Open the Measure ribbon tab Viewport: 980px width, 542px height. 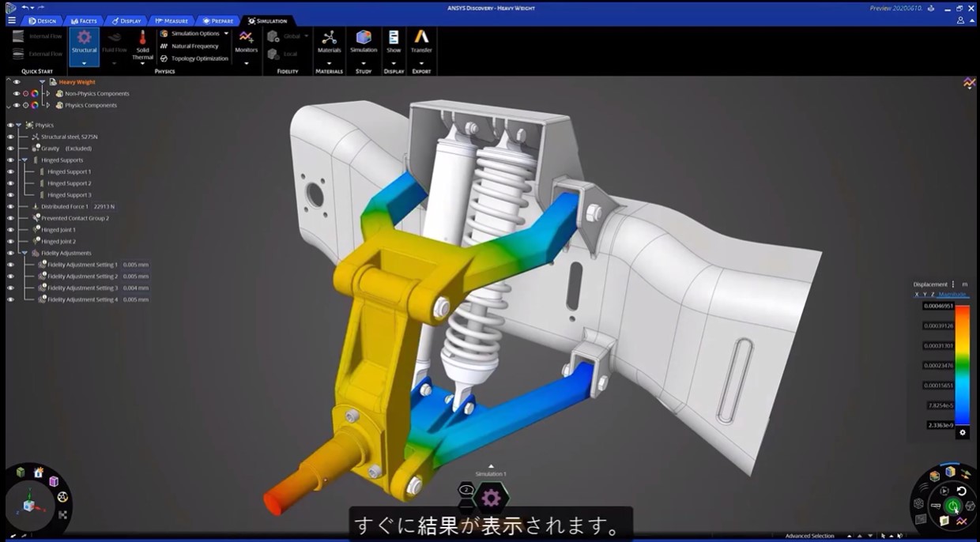pyautogui.click(x=171, y=21)
